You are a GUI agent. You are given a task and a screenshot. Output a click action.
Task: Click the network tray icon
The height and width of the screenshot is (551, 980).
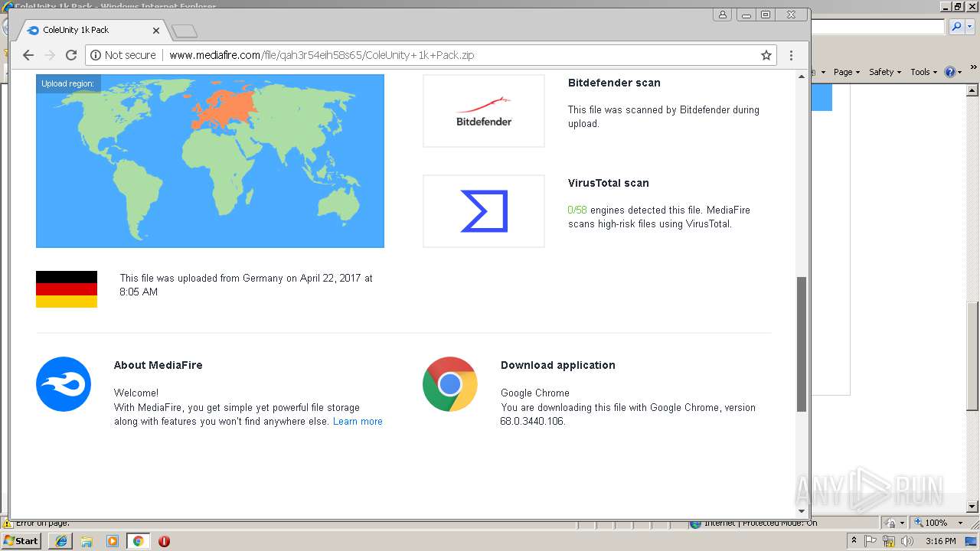(x=889, y=540)
